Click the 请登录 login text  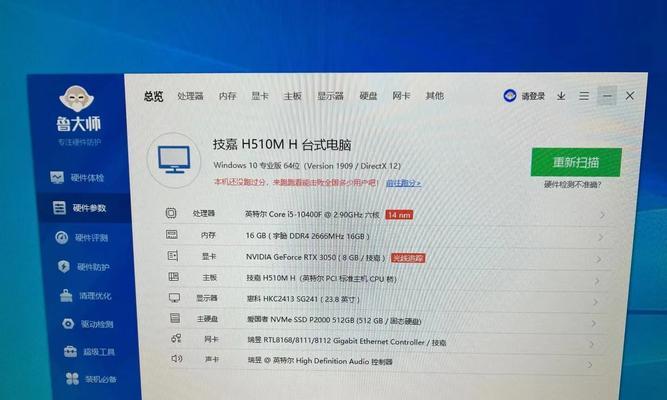(x=533, y=96)
